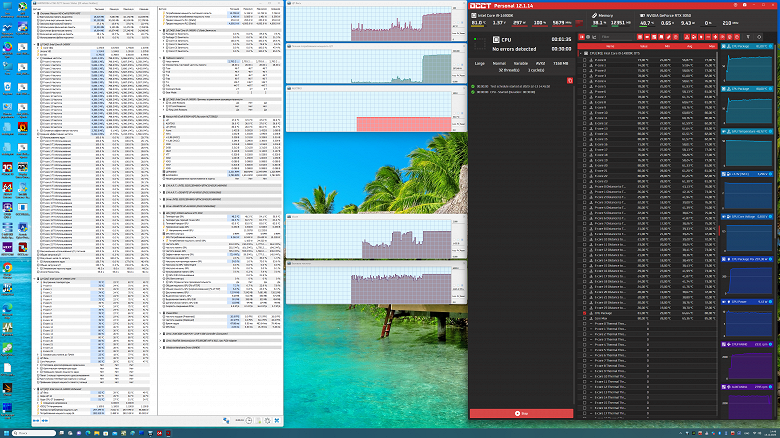This screenshot has height=438, width=780.
Task: Stop the running OCCT CPU test
Action: coord(521,413)
